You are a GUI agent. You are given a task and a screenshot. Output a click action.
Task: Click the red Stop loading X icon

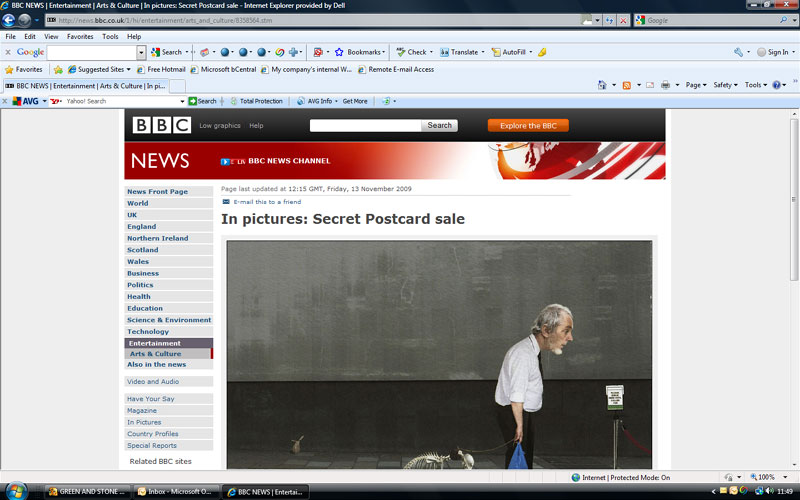623,20
